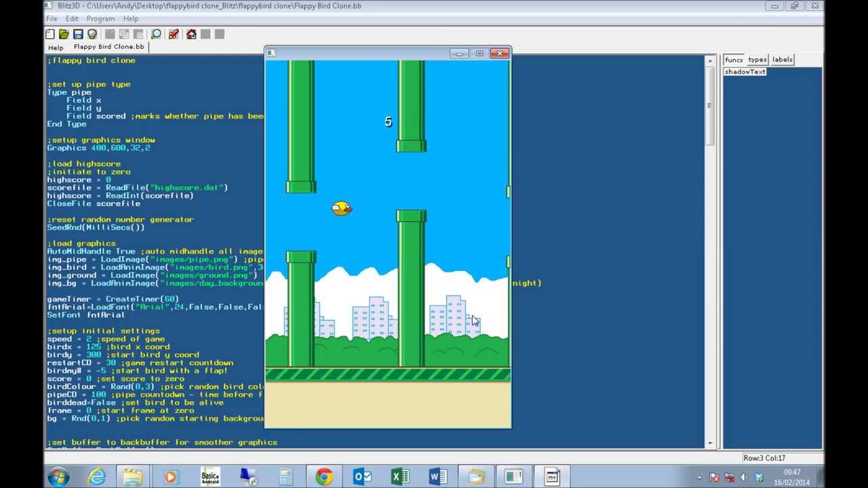Click the volume speaker tray icon
The image size is (868, 488).
point(743,478)
